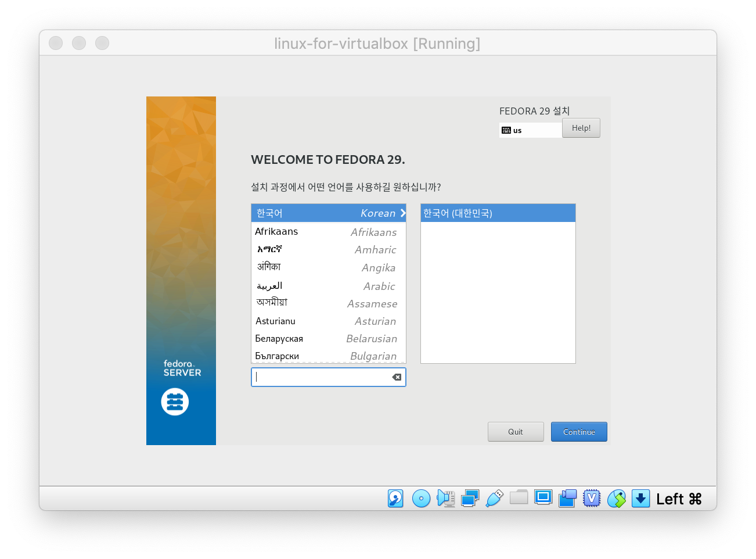
Task: Click the blue down-arrow keyboard capture icon
Action: pos(640,499)
